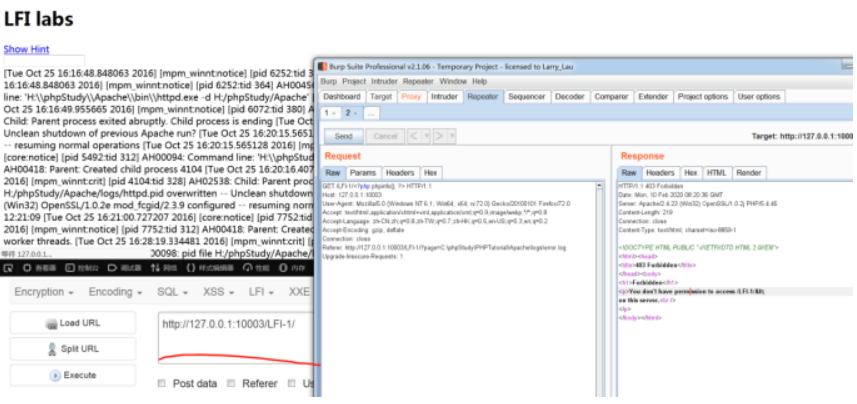The image size is (857, 404).
Task: Open the SQL dropdown in HackBar
Action: click(172, 292)
